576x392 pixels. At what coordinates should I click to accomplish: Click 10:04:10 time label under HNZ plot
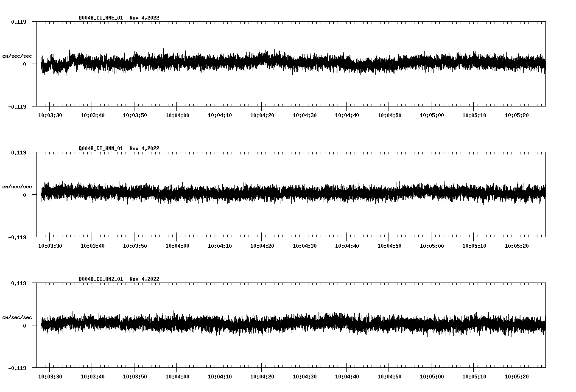(220, 377)
